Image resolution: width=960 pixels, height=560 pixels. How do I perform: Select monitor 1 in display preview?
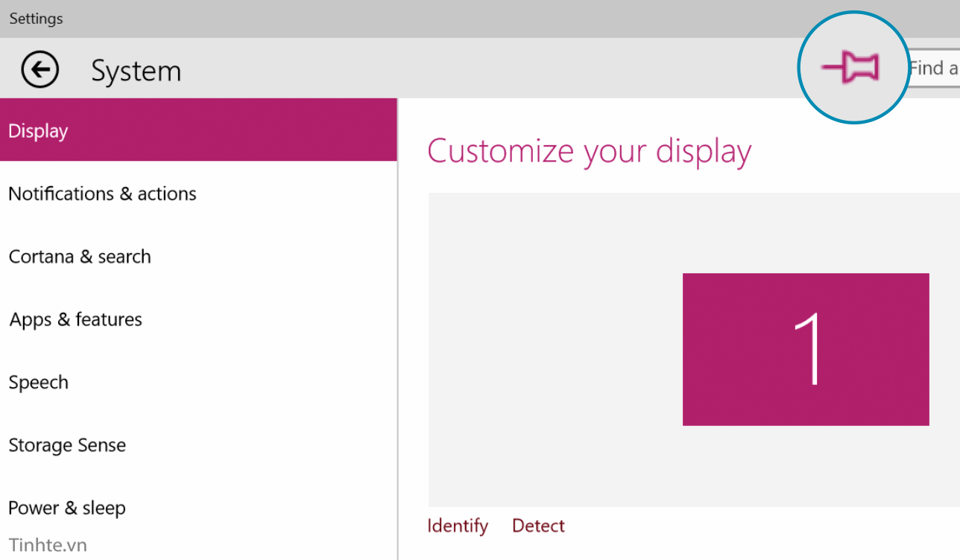coord(806,349)
